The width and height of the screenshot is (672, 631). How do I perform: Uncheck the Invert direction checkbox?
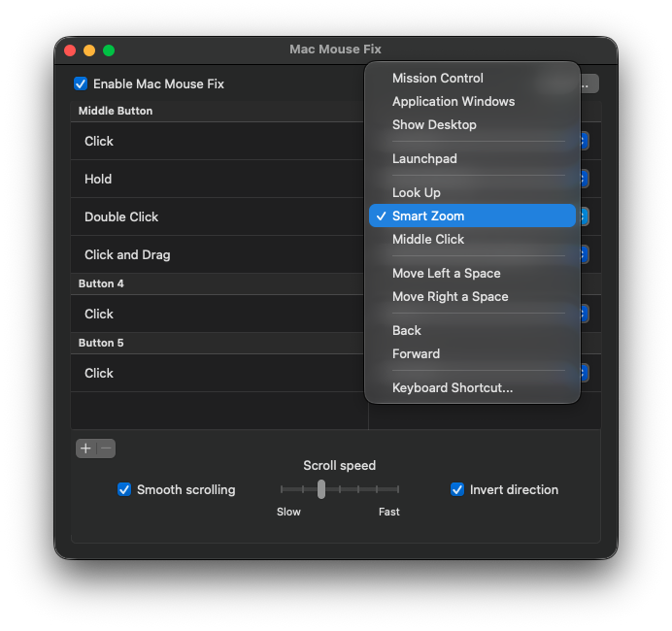457,489
